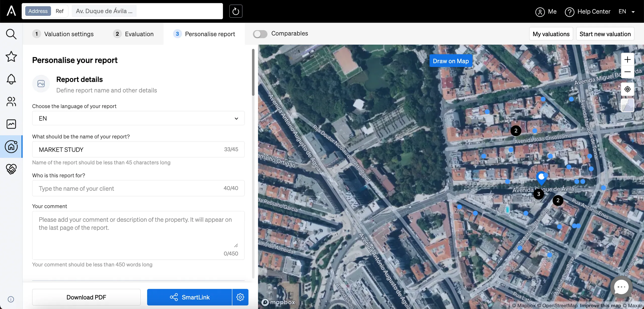The height and width of the screenshot is (309, 644).
Task: Switch map style thumbnail
Action: 627,105
